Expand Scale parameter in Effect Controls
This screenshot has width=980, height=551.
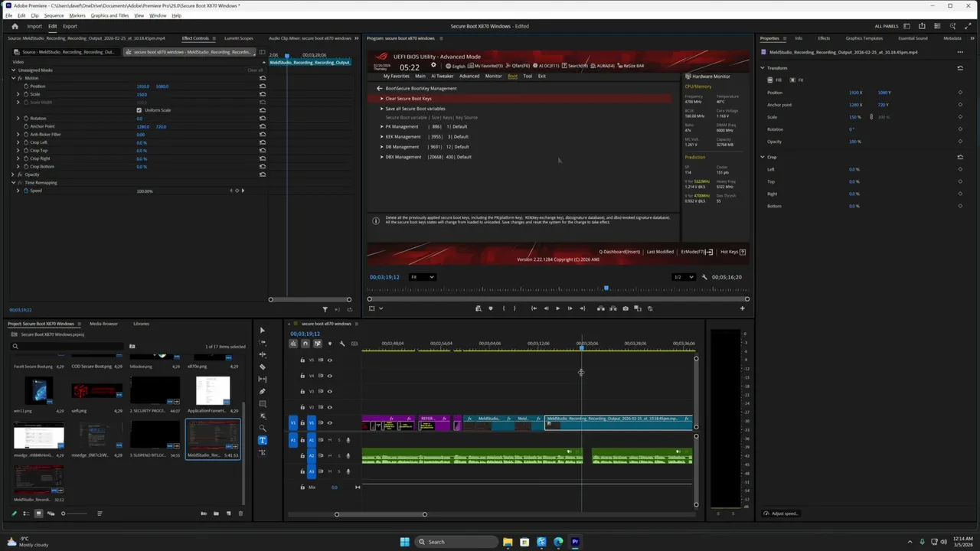pyautogui.click(x=18, y=94)
